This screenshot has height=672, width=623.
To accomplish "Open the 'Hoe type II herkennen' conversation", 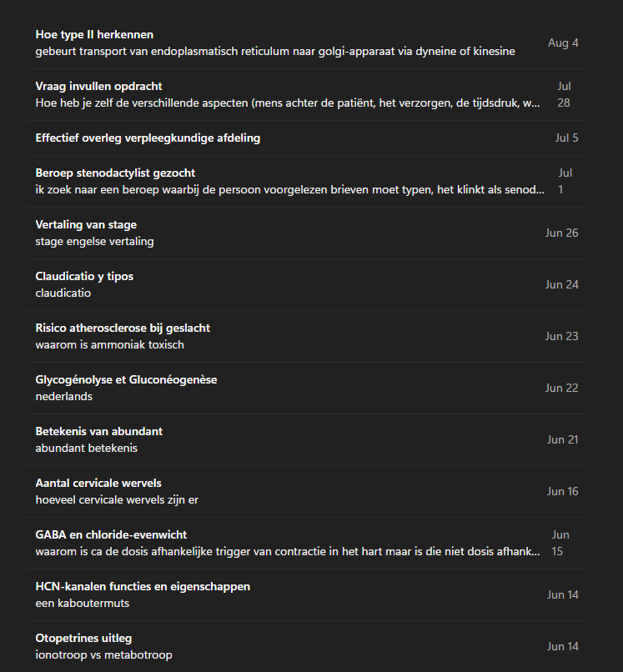I will pyautogui.click(x=94, y=35).
